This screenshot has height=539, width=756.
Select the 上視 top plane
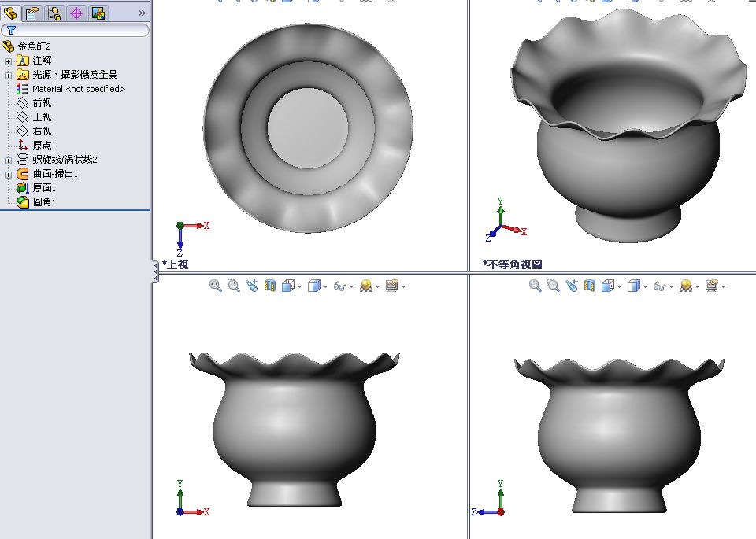[x=42, y=117]
